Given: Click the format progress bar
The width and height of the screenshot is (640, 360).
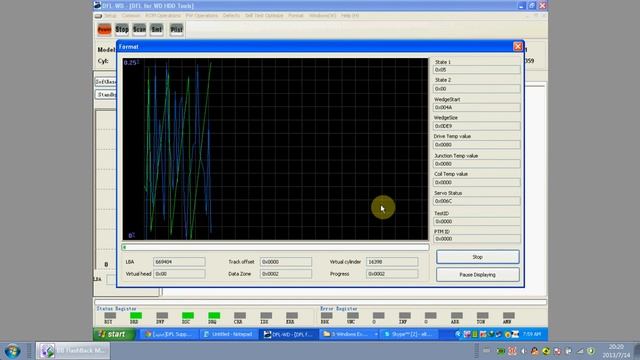Looking at the screenshot, I should [x=276, y=247].
